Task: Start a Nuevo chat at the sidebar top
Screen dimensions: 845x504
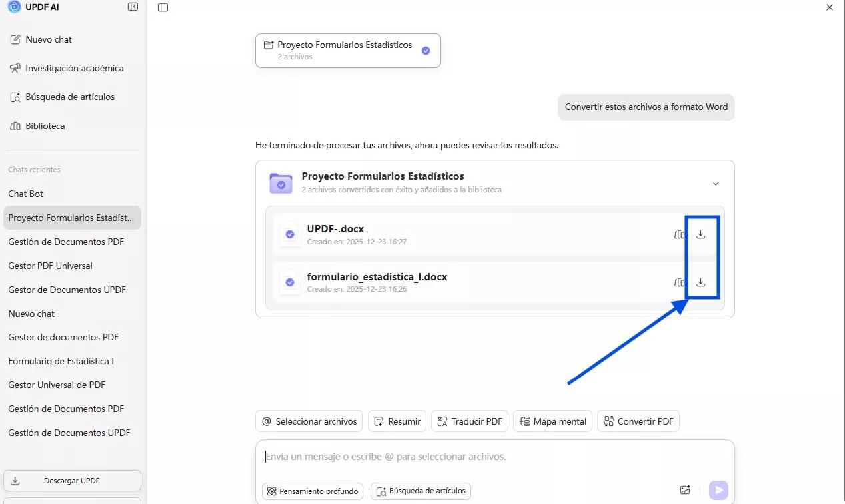Action: (48, 39)
